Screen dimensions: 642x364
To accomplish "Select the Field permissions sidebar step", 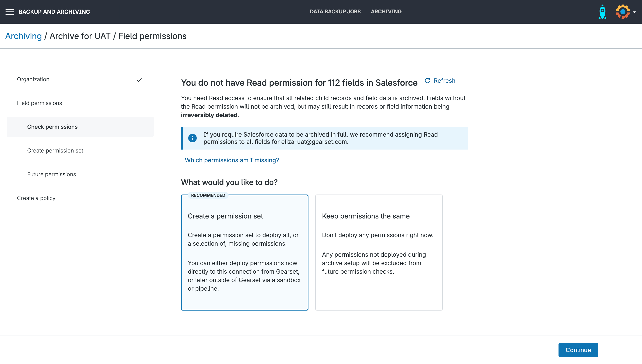I will 40,103.
